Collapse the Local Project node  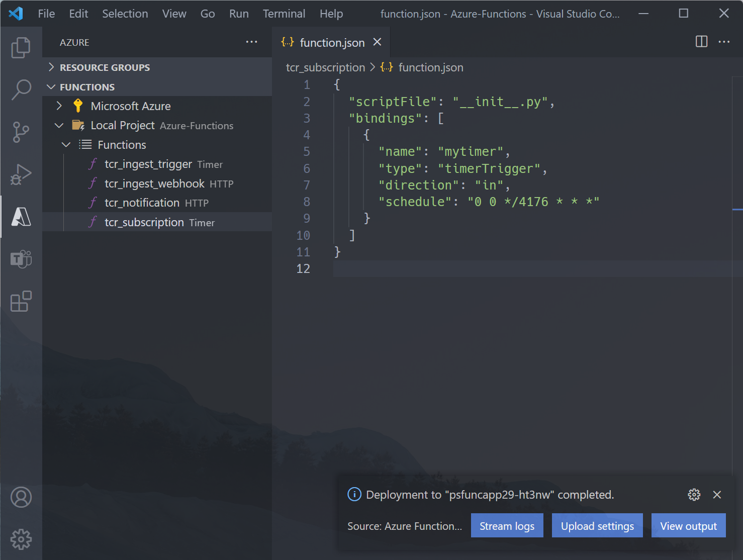(x=59, y=125)
